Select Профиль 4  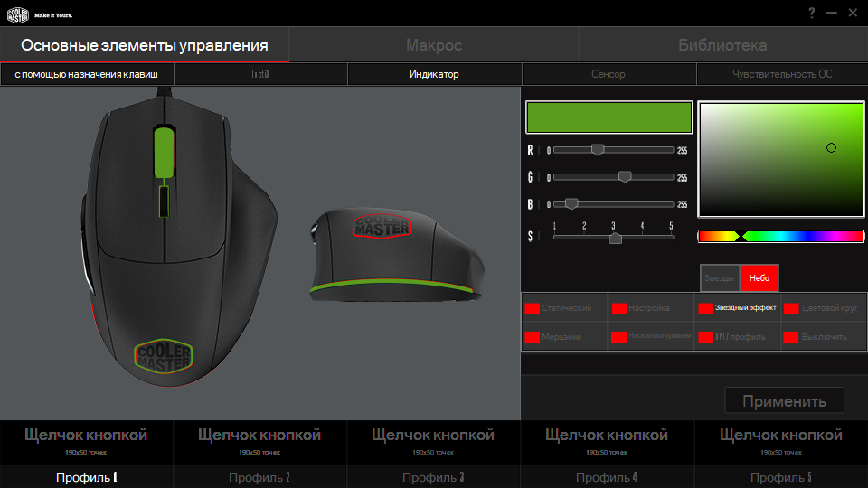pyautogui.click(x=607, y=477)
